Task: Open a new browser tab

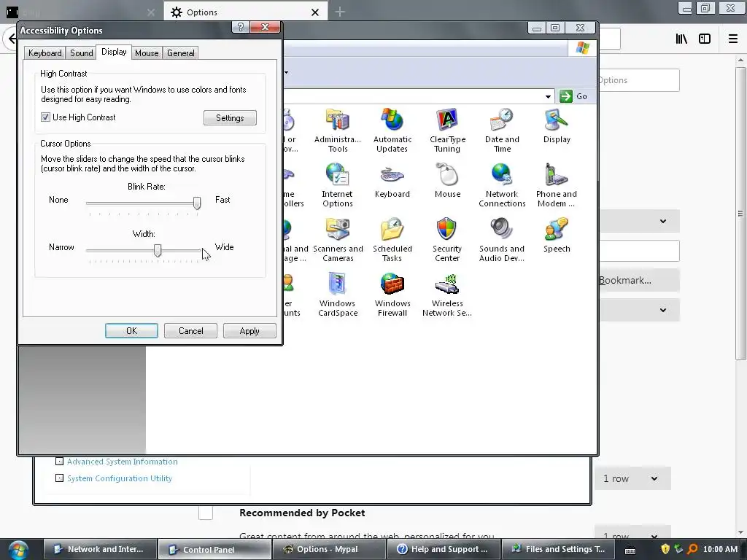Action: (340, 12)
